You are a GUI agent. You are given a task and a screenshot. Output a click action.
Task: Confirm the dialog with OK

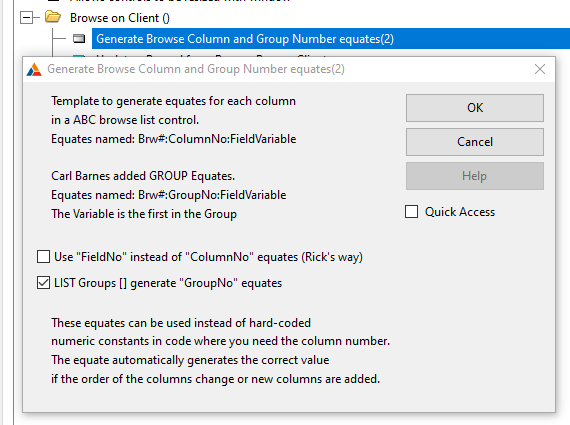click(x=475, y=108)
